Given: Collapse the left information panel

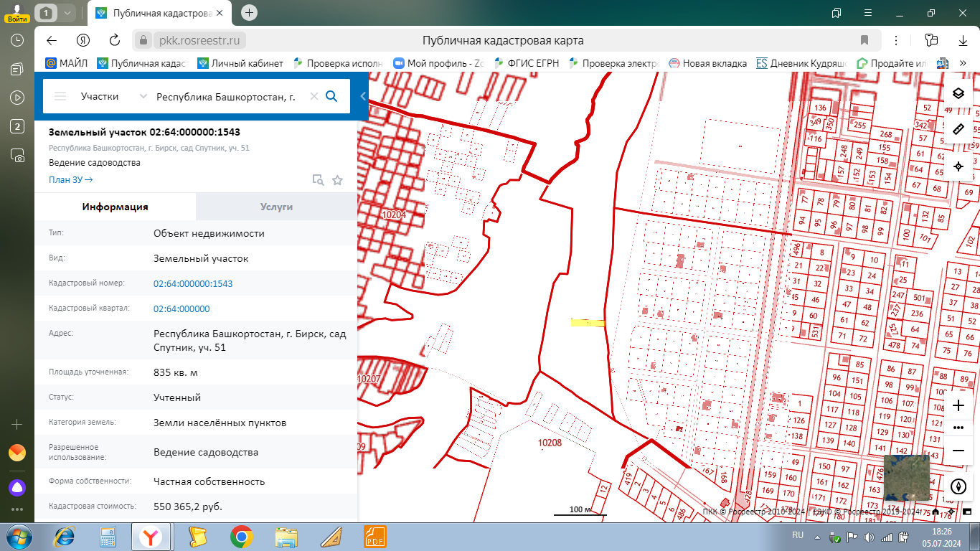Looking at the screenshot, I should pos(363,96).
